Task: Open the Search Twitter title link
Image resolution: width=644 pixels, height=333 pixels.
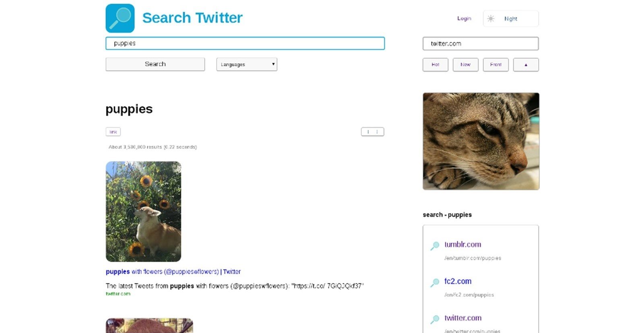Action: point(192,18)
